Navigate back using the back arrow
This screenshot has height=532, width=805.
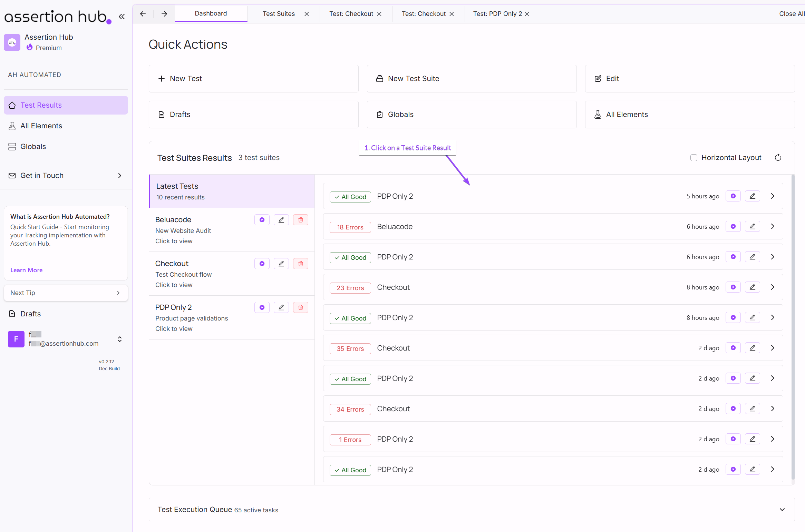(x=143, y=14)
